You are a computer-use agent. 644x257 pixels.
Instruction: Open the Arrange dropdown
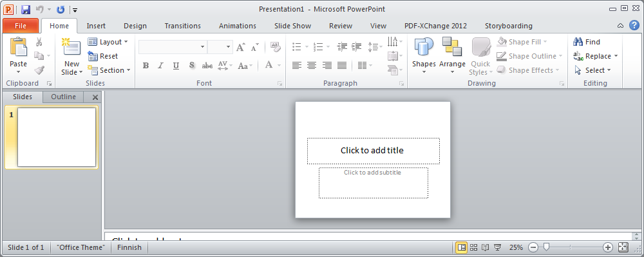click(x=452, y=56)
